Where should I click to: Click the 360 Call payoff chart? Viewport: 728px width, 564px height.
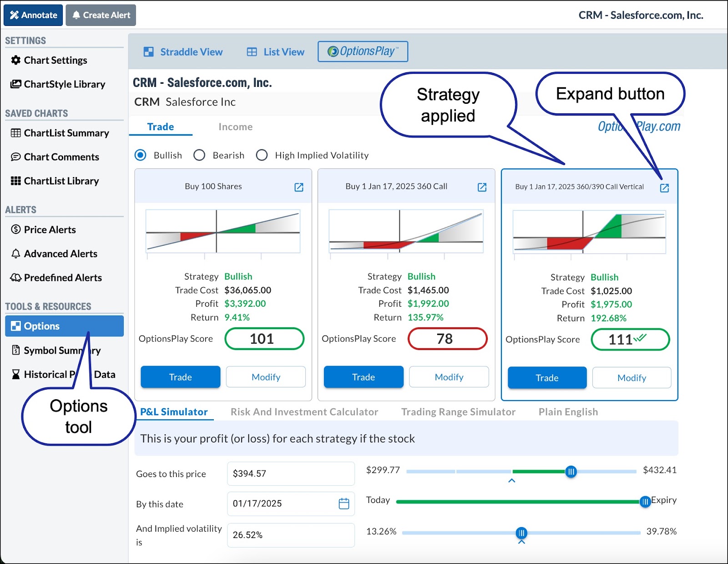pyautogui.click(x=406, y=232)
